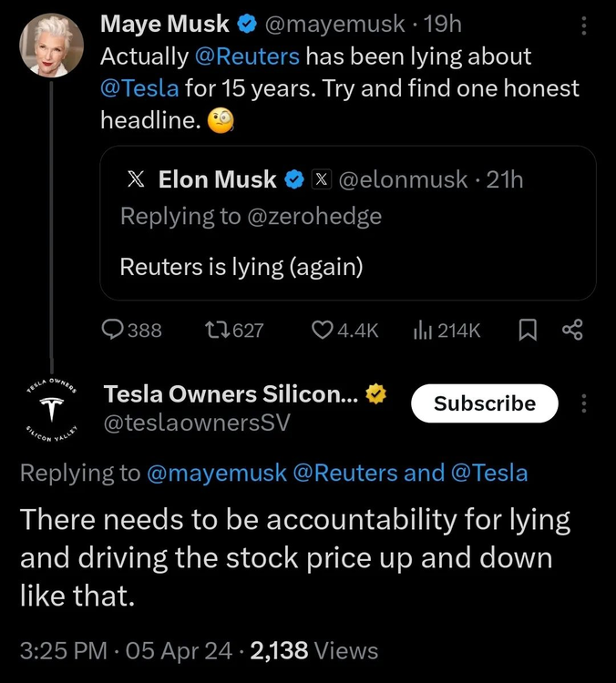This screenshot has height=683, width=616.
Task: Open Tesla Owners Silicon Valley avatar
Action: click(51, 412)
